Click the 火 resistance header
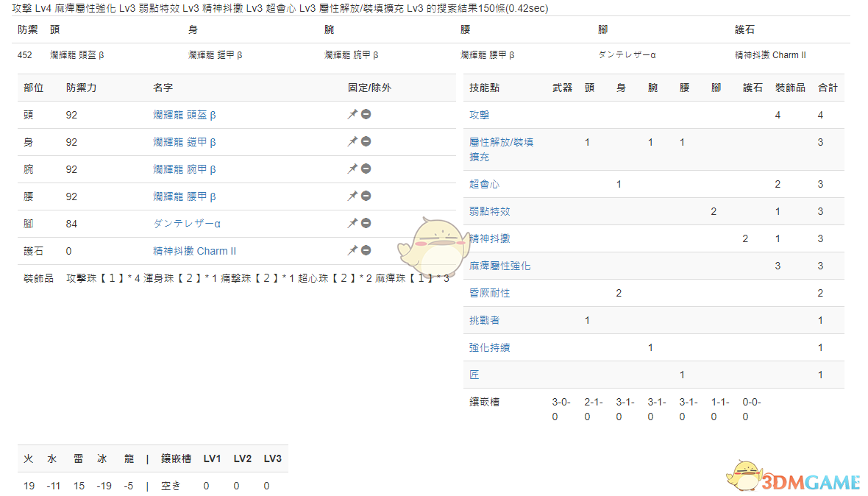This screenshot has width=868, height=496. coord(28,458)
